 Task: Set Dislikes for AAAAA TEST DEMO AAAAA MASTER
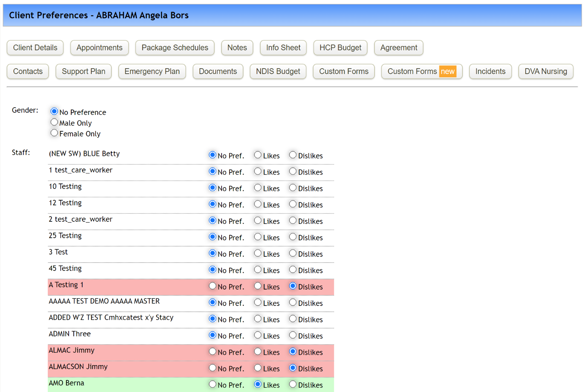pyautogui.click(x=293, y=302)
